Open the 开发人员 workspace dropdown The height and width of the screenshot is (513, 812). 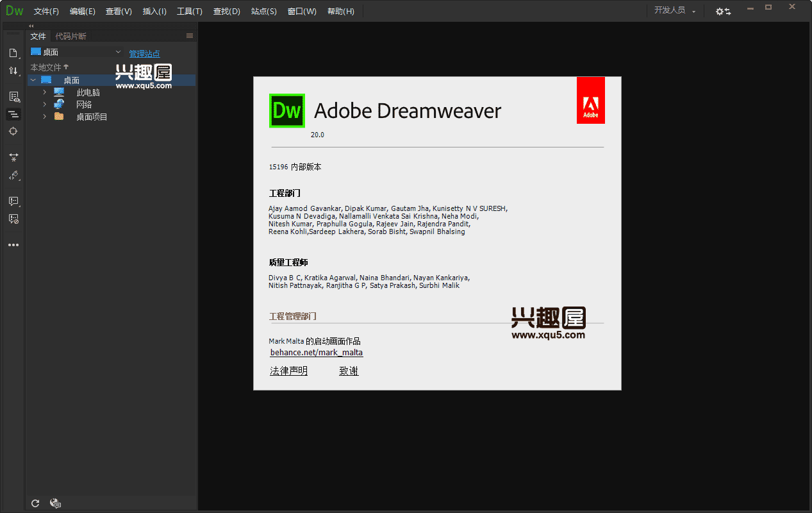(675, 11)
